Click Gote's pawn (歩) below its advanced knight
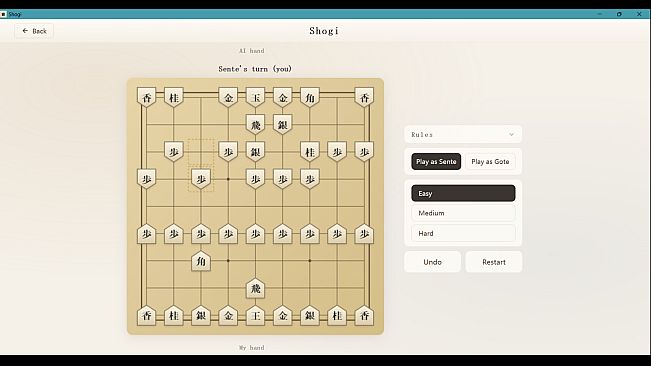 (x=310, y=179)
